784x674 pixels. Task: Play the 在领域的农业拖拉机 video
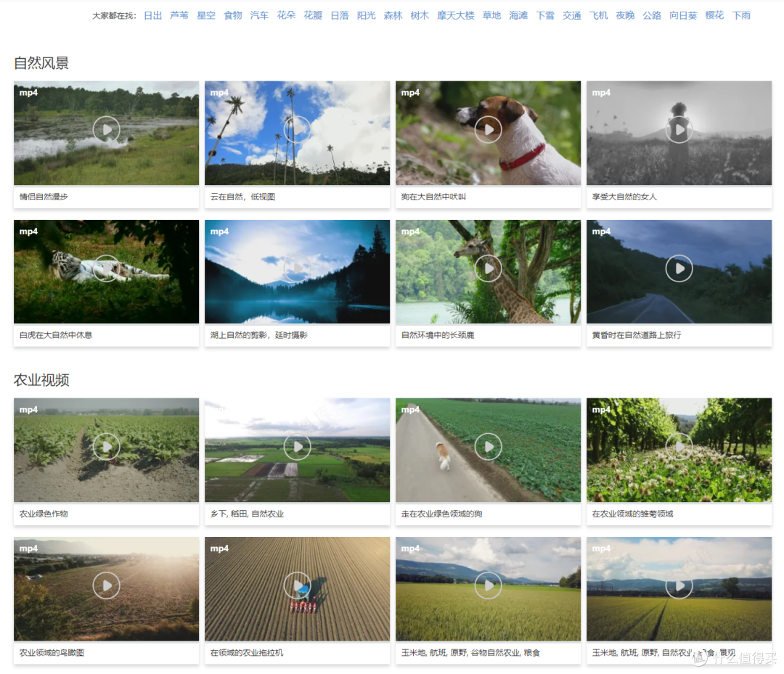click(298, 585)
